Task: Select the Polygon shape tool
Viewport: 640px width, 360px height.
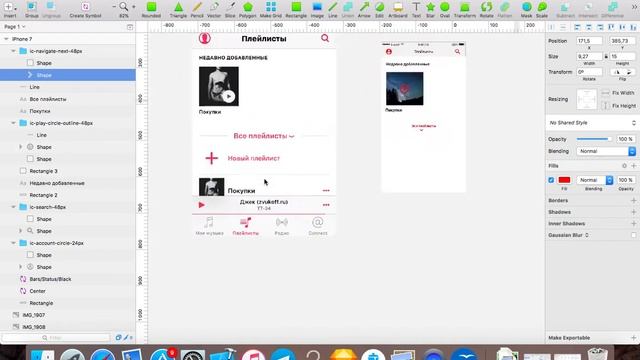Action: [247, 9]
